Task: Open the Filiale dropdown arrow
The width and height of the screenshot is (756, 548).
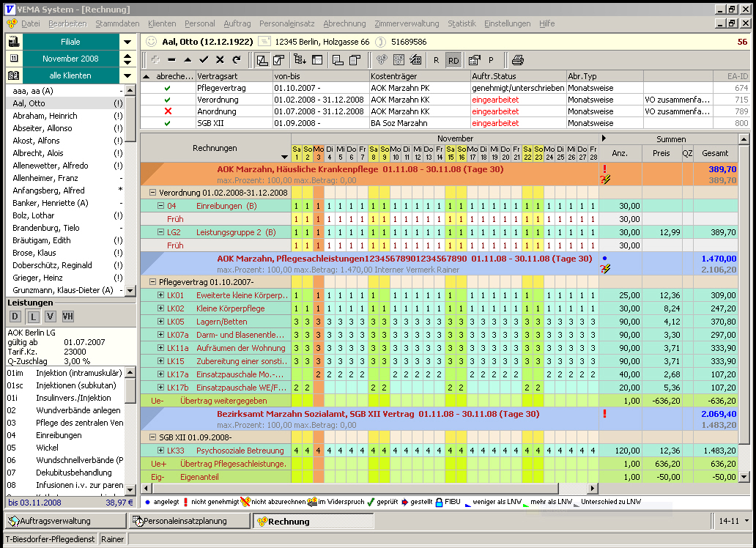Action: pos(127,42)
